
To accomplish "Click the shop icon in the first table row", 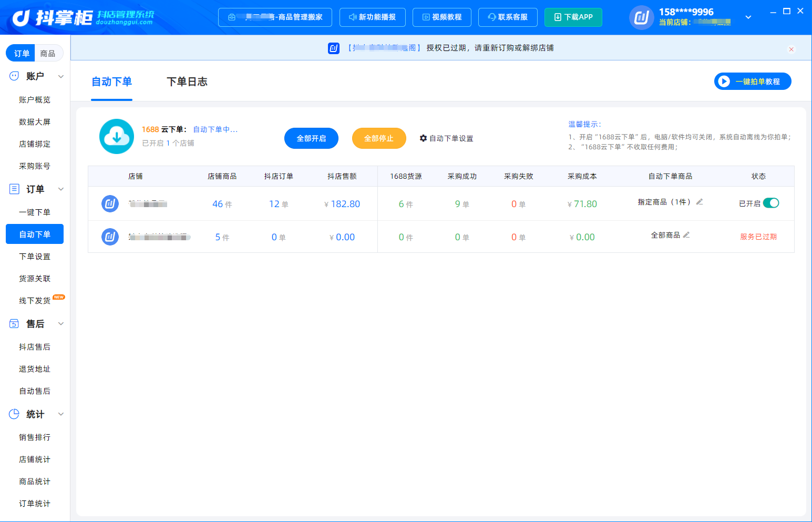I will click(x=110, y=203).
